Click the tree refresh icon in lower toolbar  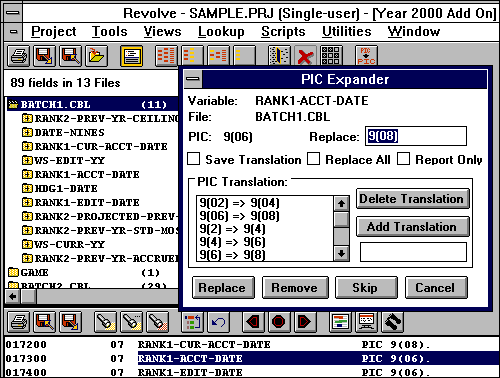click(192, 322)
